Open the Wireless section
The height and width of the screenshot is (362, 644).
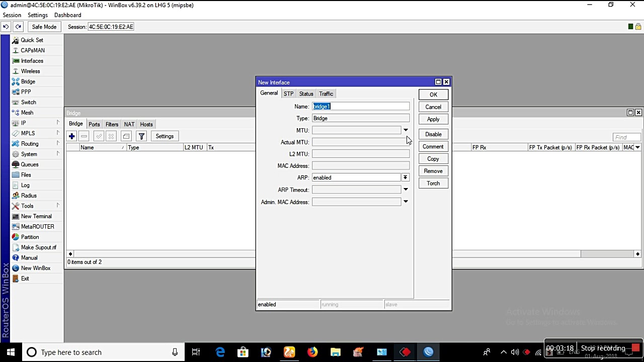point(30,71)
